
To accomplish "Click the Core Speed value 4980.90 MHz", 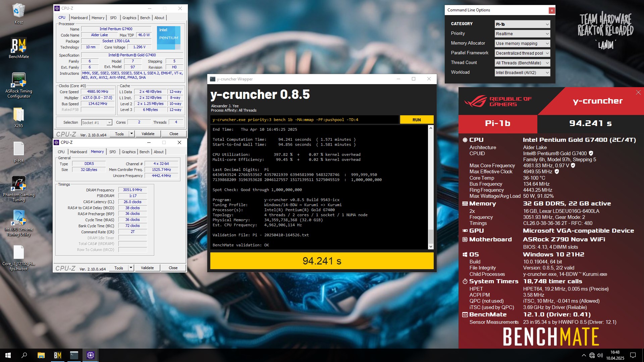I will click(98, 92).
